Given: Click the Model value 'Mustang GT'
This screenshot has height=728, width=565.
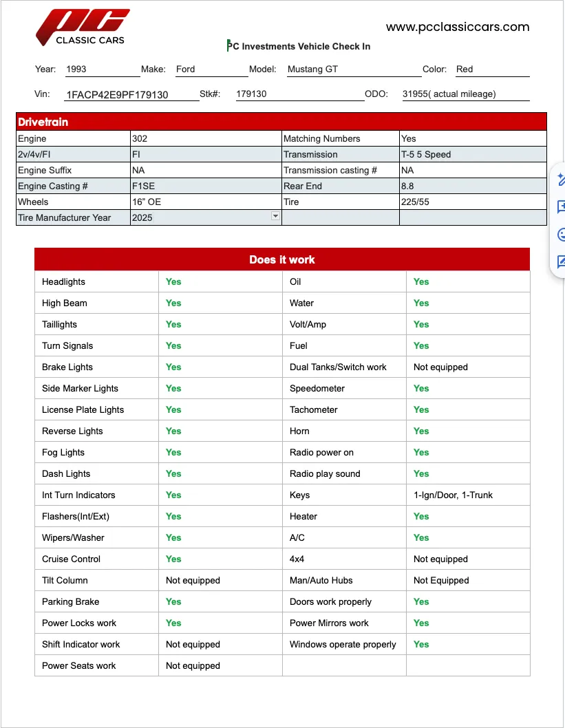Looking at the screenshot, I should pyautogui.click(x=312, y=69).
